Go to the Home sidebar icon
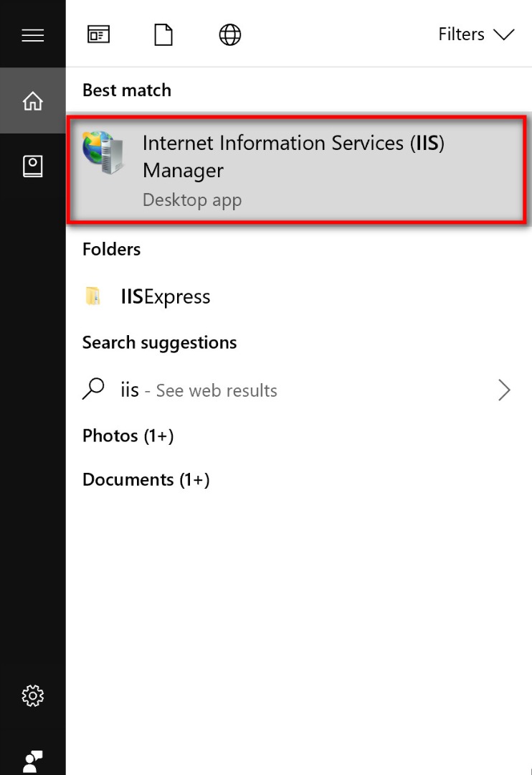This screenshot has width=532, height=775. click(x=33, y=101)
